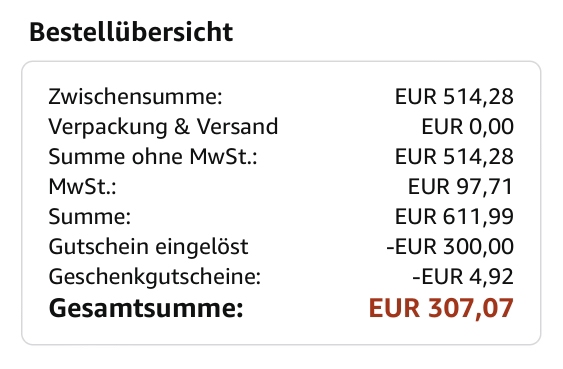Viewport: 563px width, 369px height.
Task: Click the ampersand in Verpackung & Versand
Action: pyautogui.click(x=182, y=127)
